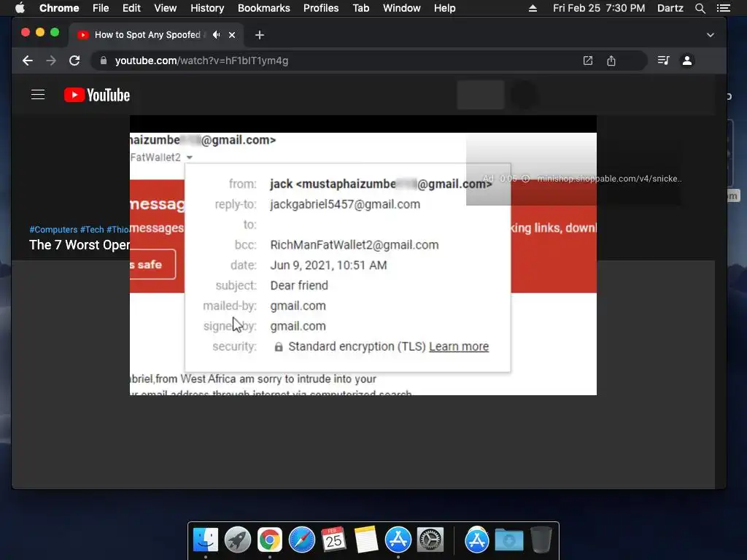Open Launchpad from the dock
747x560 pixels.
(x=238, y=540)
